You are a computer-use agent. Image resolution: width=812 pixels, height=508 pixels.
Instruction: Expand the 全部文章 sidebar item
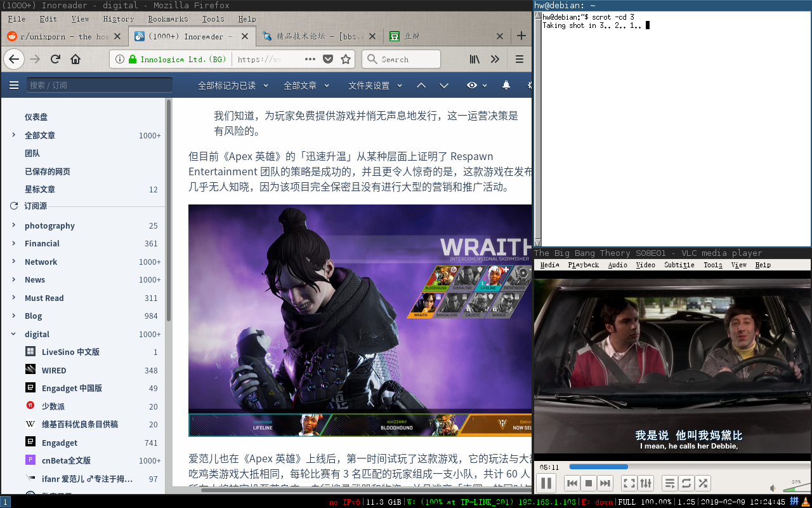coord(14,135)
